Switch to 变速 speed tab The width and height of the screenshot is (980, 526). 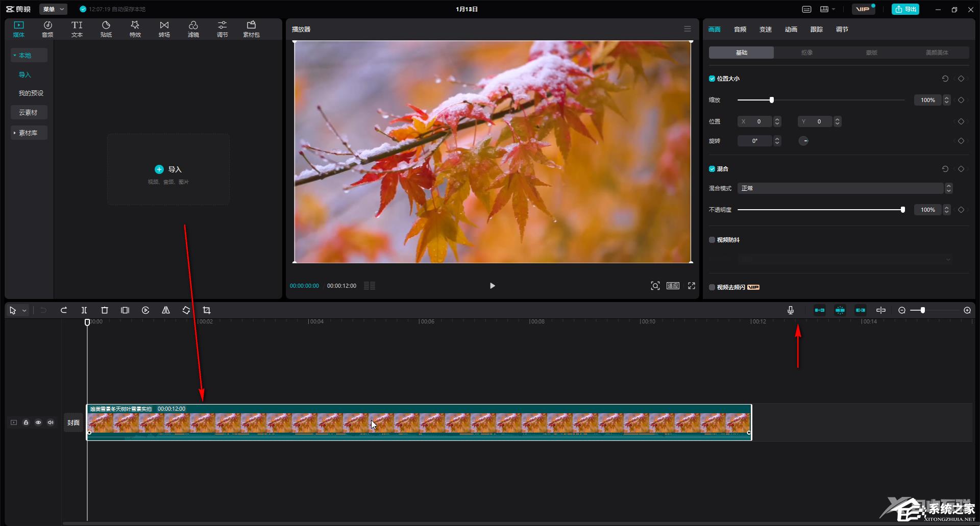[x=766, y=29]
